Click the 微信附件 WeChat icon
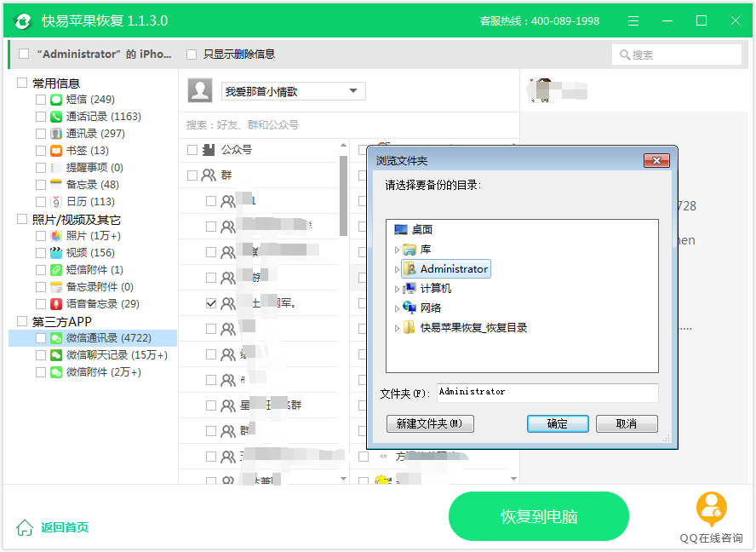756x552 pixels. [56, 372]
